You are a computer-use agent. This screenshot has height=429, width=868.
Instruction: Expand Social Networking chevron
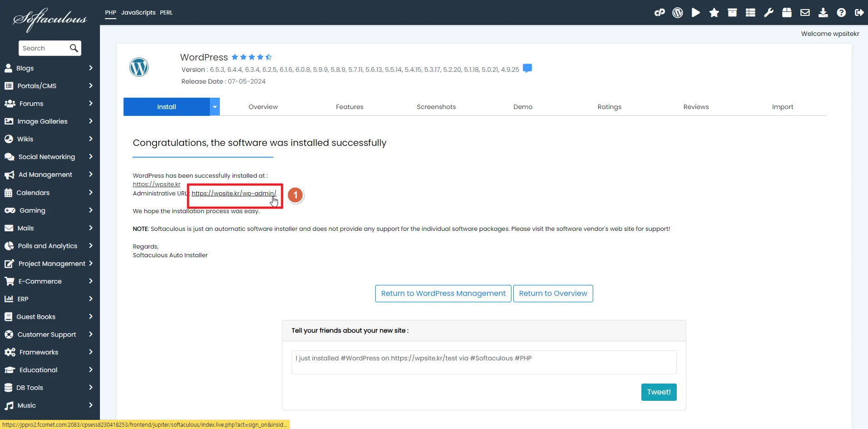click(x=91, y=157)
